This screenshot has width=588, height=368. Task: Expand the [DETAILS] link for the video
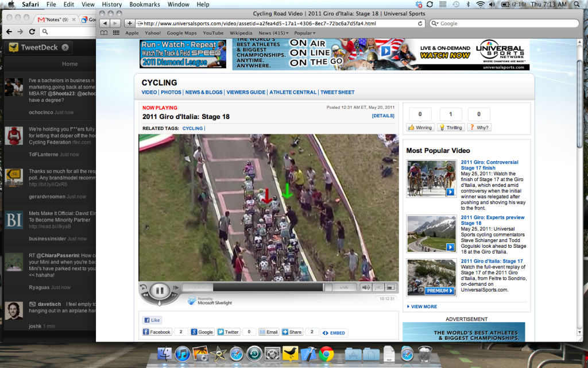(x=383, y=116)
